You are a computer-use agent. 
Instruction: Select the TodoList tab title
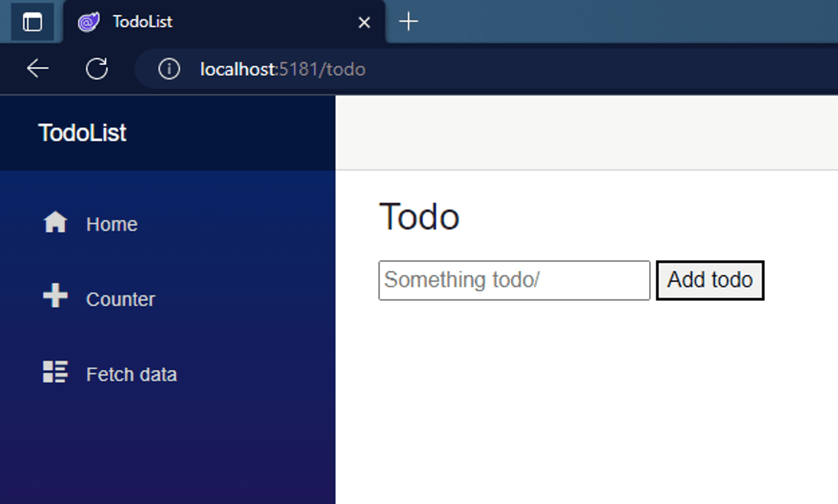pyautogui.click(x=143, y=22)
